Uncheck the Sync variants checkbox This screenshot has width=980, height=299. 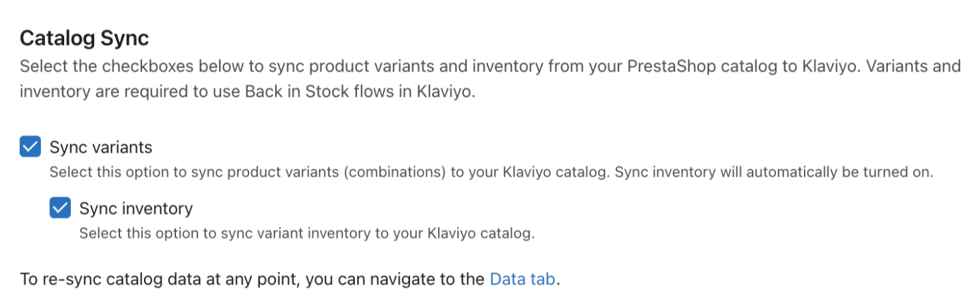[30, 147]
